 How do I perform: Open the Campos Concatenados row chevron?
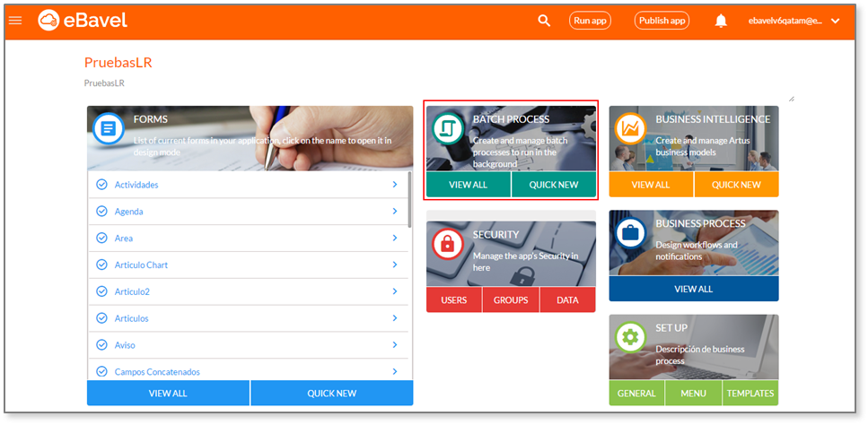395,371
